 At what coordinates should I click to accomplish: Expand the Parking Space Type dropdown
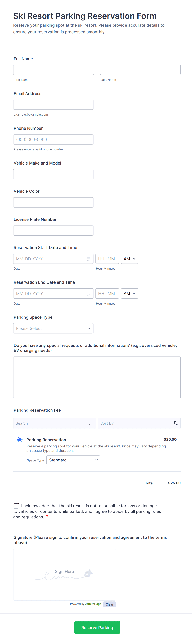point(53,328)
